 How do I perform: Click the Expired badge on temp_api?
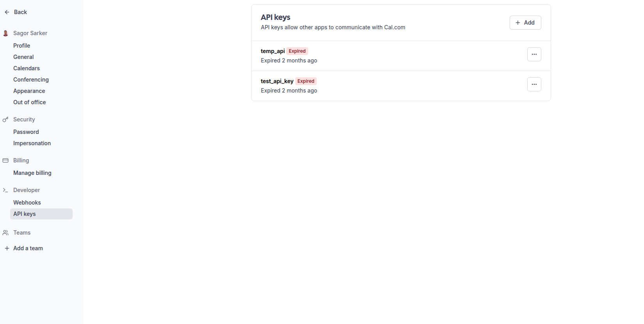click(297, 51)
